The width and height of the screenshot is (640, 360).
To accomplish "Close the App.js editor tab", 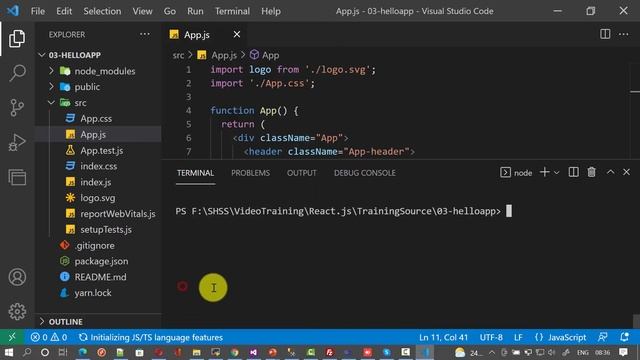I will [237, 35].
